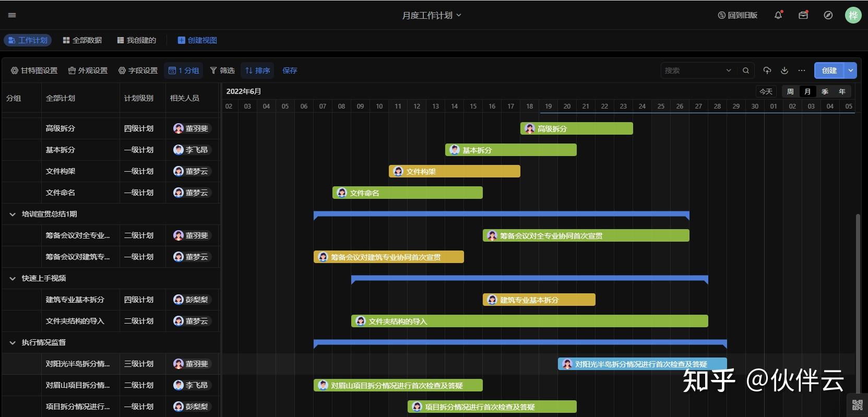Click the 保存 link
Viewport: 868px width, 417px height.
tap(290, 70)
